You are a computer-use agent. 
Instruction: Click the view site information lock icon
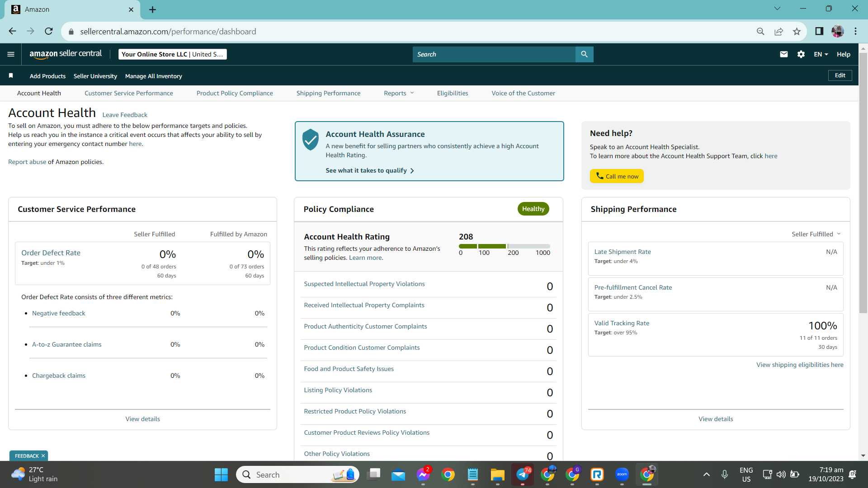(x=71, y=32)
